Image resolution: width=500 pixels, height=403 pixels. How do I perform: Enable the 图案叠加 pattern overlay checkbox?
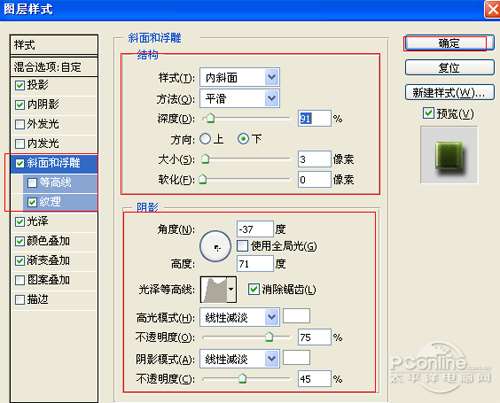tap(20, 280)
